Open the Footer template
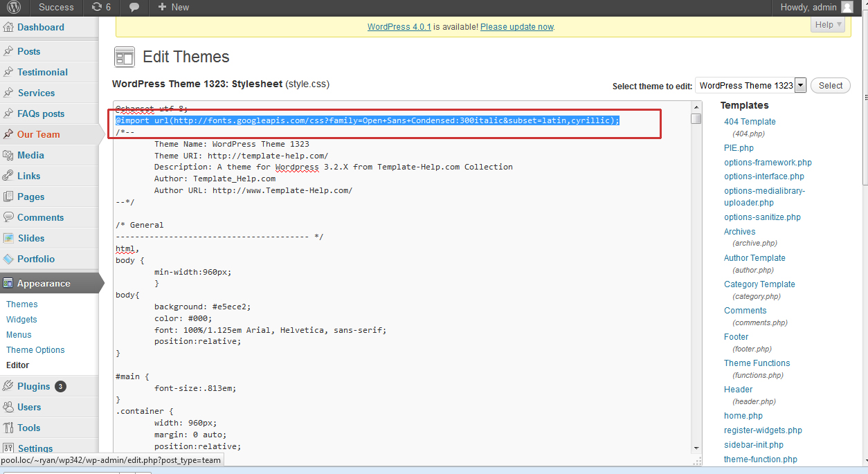Viewport: 868px width, 474px height. pyautogui.click(x=736, y=337)
